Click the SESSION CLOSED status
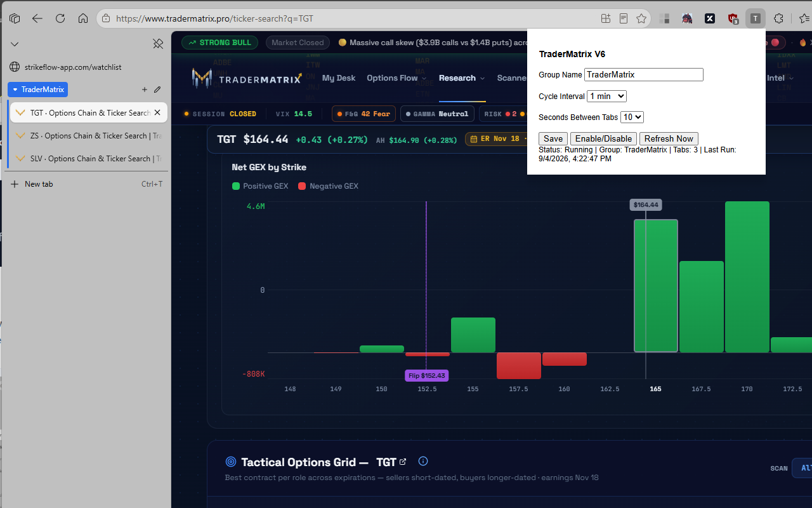This screenshot has width=812, height=508. 220,114
